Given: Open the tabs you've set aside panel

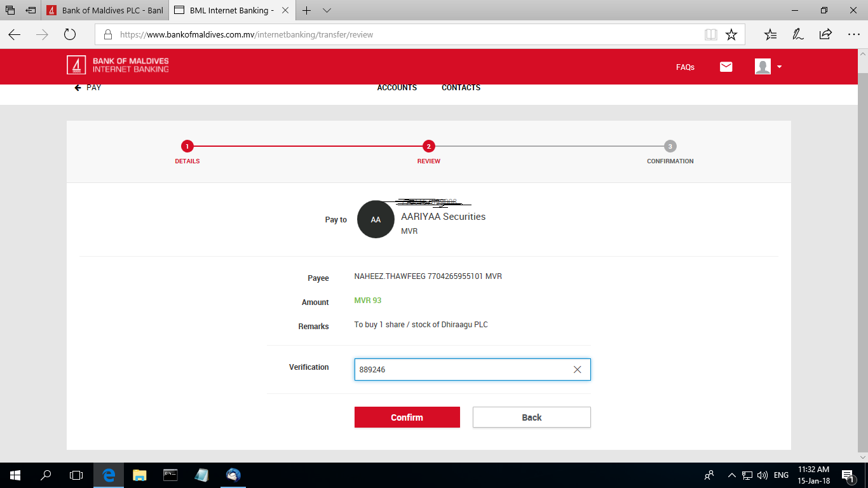Looking at the screenshot, I should pyautogui.click(x=10, y=10).
